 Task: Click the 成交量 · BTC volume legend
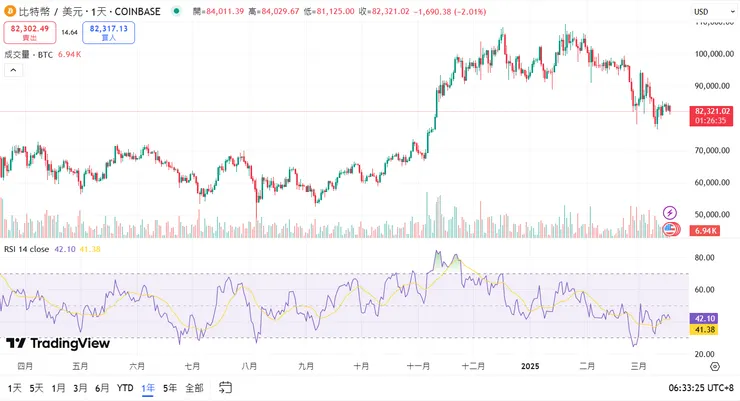click(x=28, y=55)
